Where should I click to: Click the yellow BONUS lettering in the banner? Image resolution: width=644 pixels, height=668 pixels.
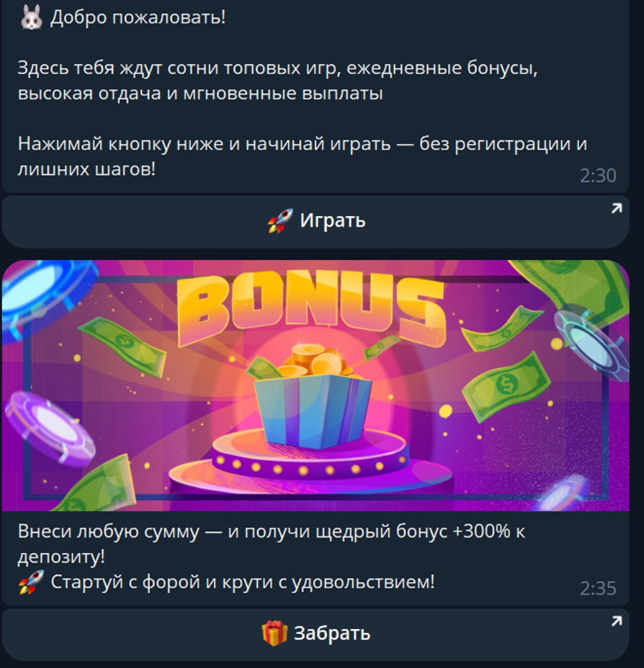point(312,308)
